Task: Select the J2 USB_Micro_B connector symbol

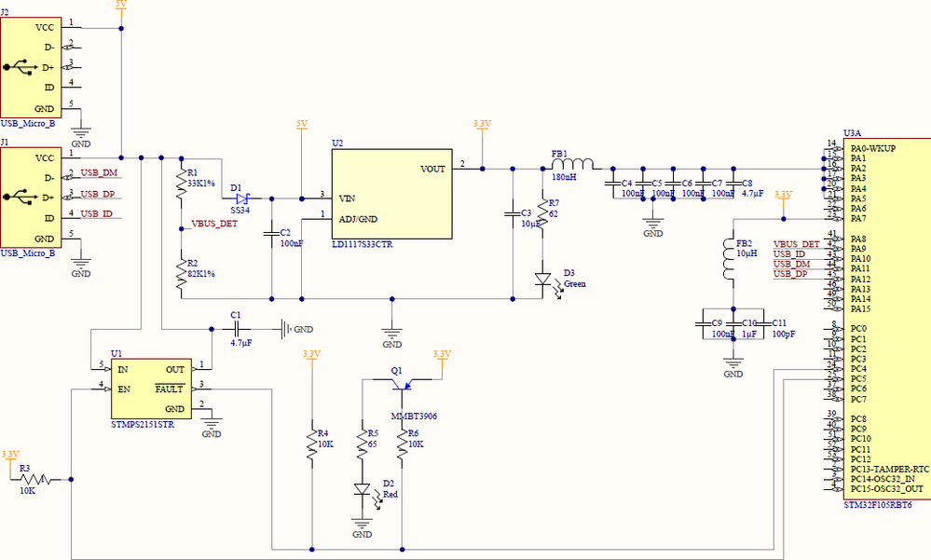Action: 31,68
